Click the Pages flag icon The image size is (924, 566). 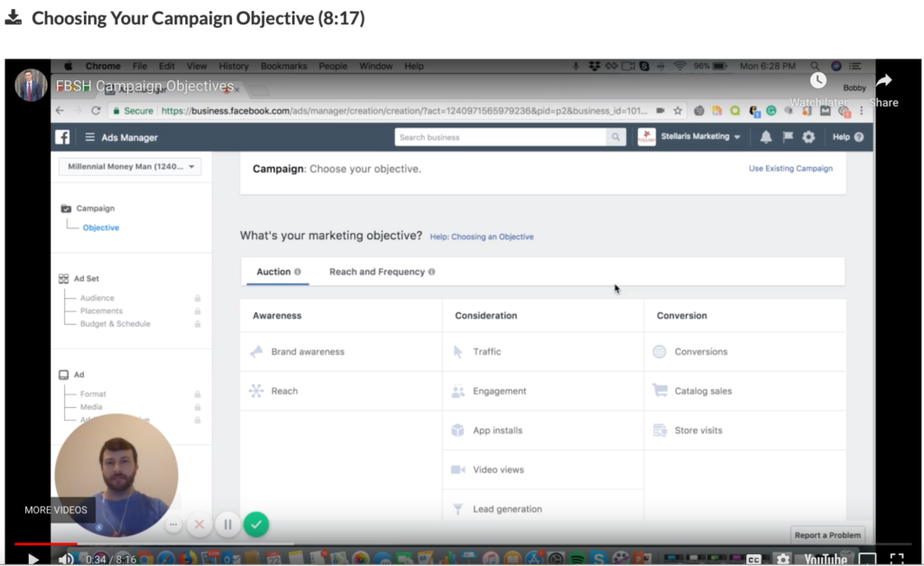click(787, 137)
